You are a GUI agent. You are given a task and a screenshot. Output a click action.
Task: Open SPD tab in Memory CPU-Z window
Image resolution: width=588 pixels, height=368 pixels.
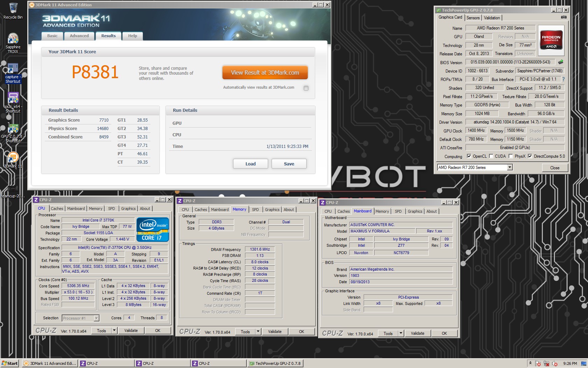255,210
